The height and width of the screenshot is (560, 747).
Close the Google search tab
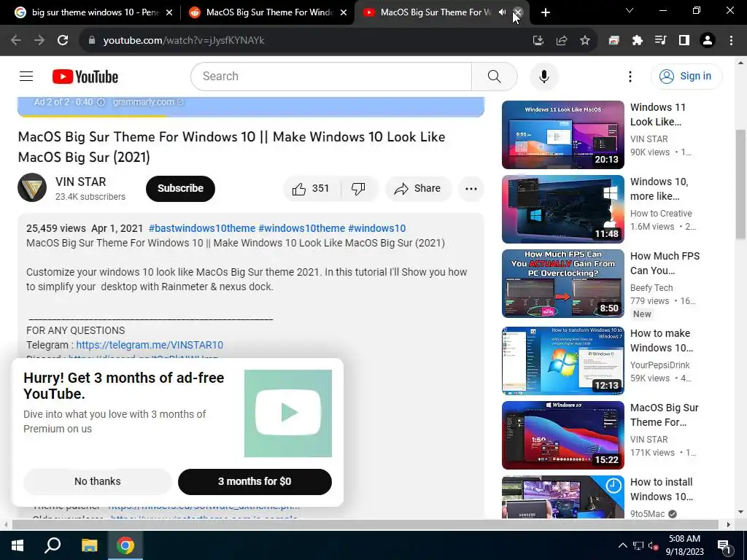coord(169,12)
